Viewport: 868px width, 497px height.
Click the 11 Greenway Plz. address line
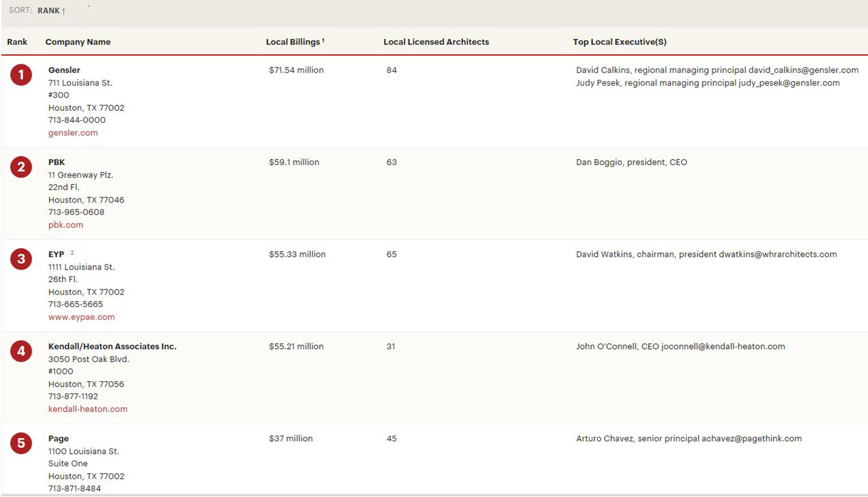click(x=81, y=175)
